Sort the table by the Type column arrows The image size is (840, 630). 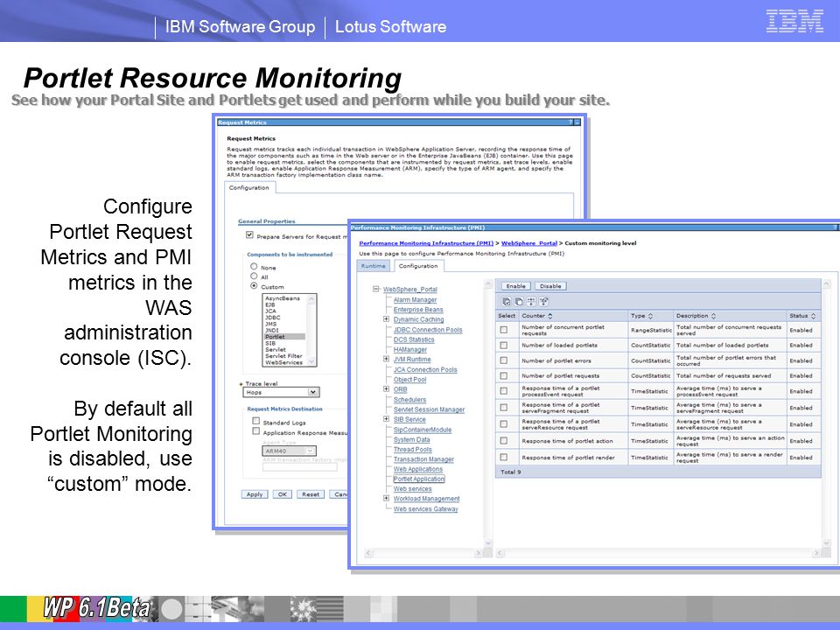click(650, 316)
